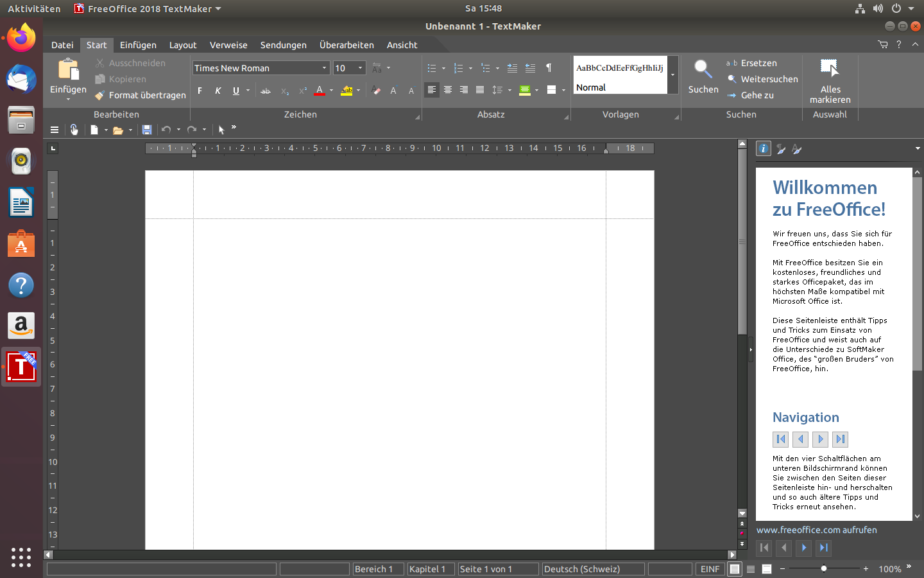This screenshot has height=578, width=924.
Task: Click the Einfügen paste clipboard icon
Action: (x=68, y=69)
